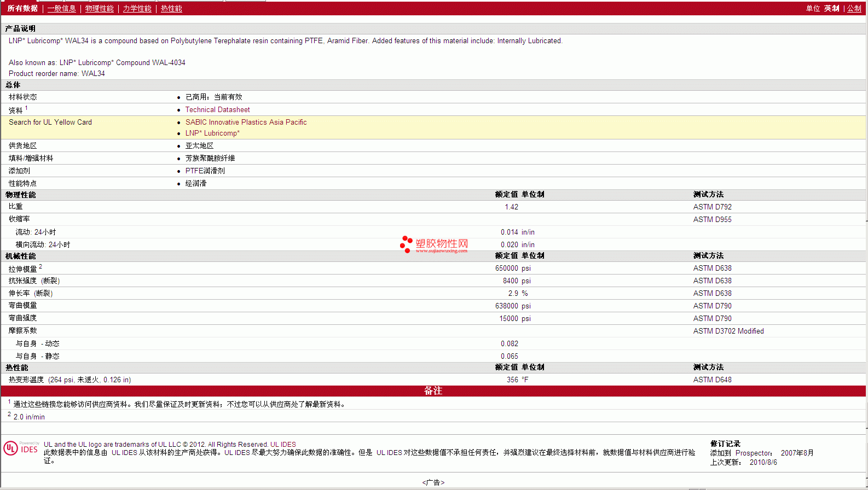The image size is (868, 490).
Task: Select dynamic friction value 0.082
Action: [x=510, y=343]
